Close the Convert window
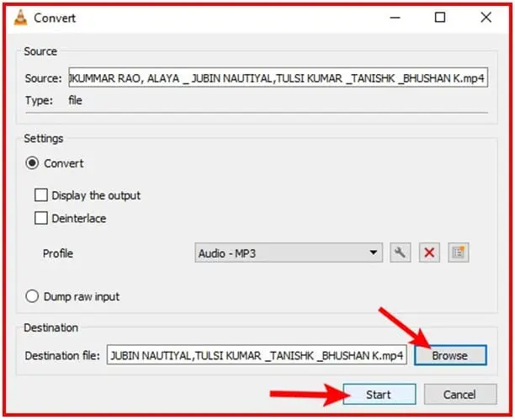 click(x=486, y=18)
